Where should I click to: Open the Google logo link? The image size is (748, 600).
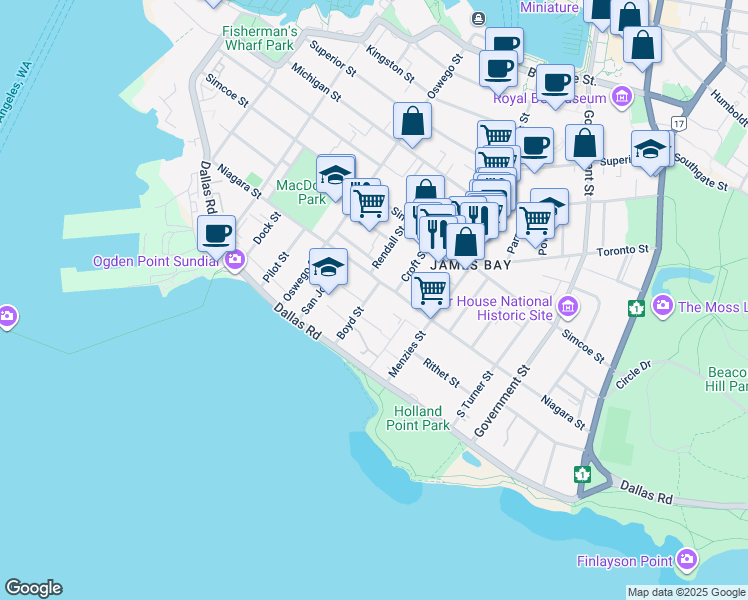coord(33,588)
